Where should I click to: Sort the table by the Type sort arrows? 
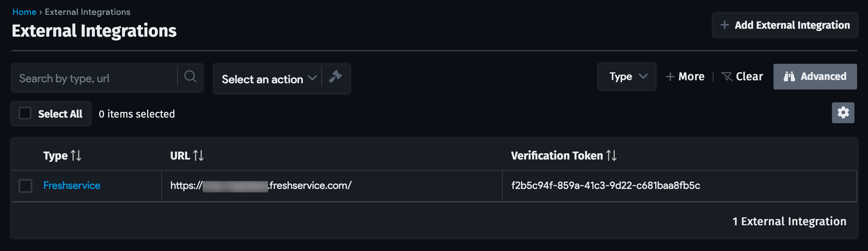pyautogui.click(x=76, y=156)
